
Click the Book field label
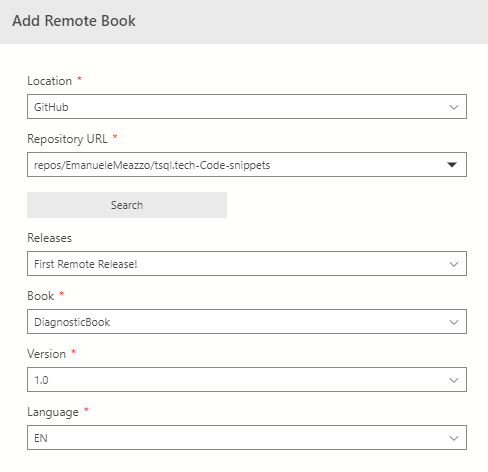tap(41, 296)
